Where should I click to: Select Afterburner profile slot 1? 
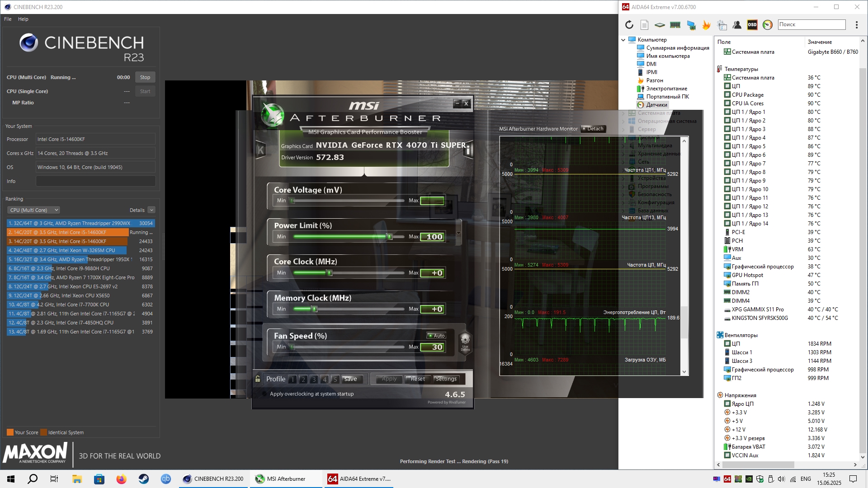[x=292, y=379]
